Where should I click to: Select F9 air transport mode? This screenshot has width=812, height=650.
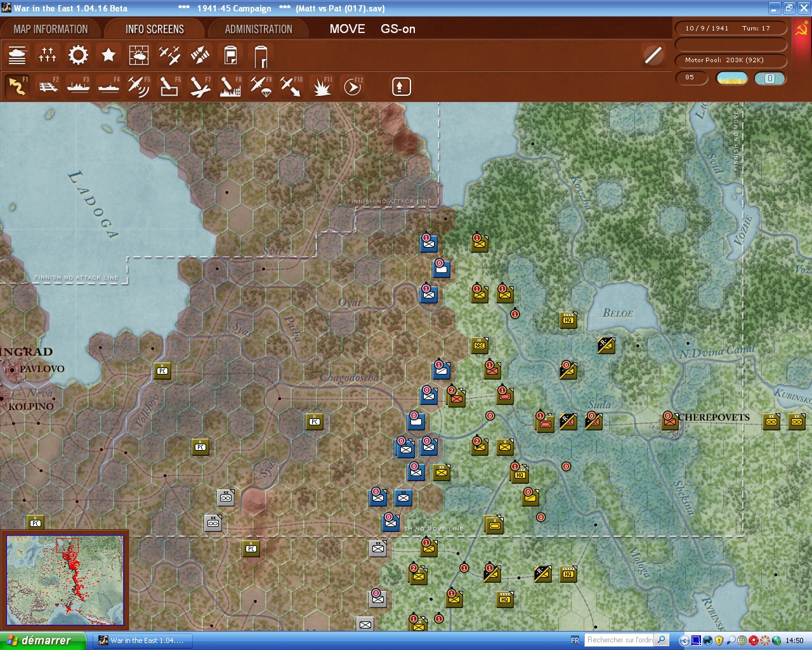coord(261,86)
